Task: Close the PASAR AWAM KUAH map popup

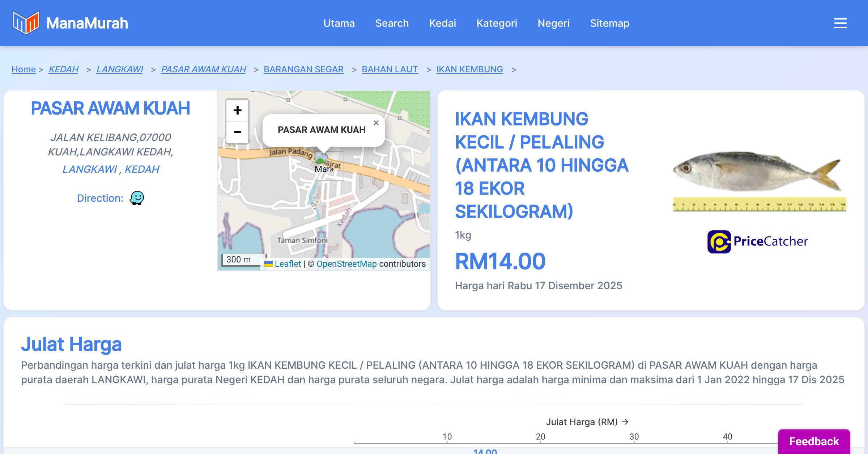Action: pyautogui.click(x=376, y=123)
